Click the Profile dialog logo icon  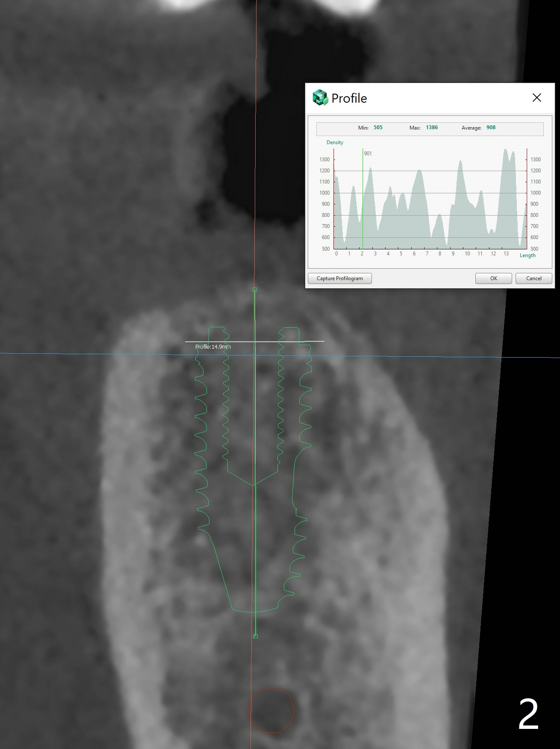click(x=320, y=98)
